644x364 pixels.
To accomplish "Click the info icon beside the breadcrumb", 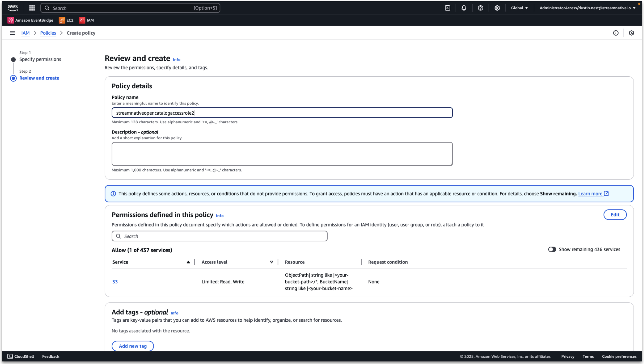I will (616, 33).
